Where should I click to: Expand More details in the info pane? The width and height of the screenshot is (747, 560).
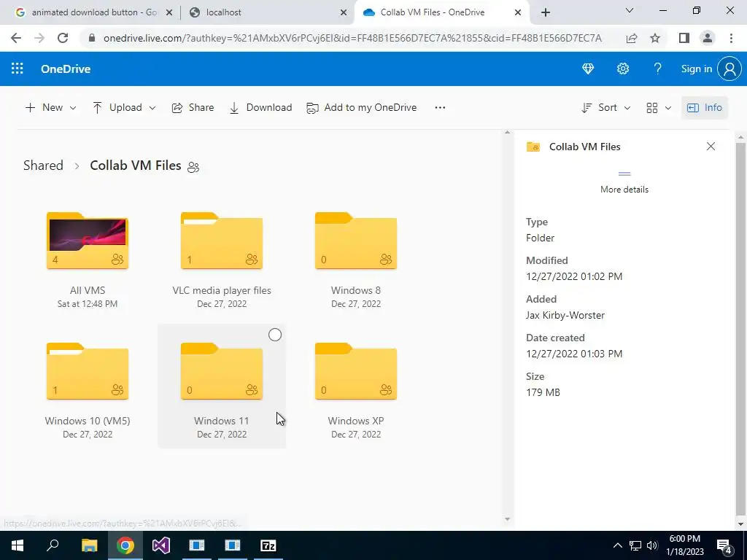[x=624, y=182]
